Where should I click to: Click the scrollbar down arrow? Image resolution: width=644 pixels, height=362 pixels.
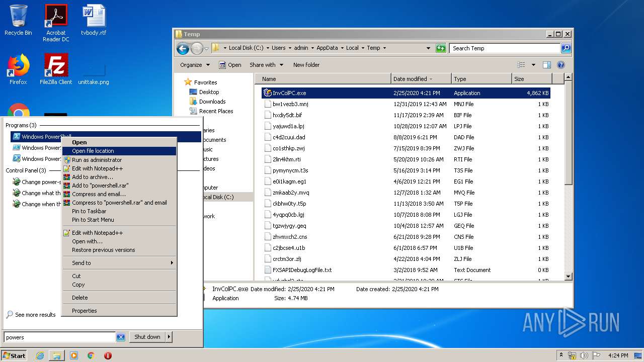pyautogui.click(x=568, y=277)
